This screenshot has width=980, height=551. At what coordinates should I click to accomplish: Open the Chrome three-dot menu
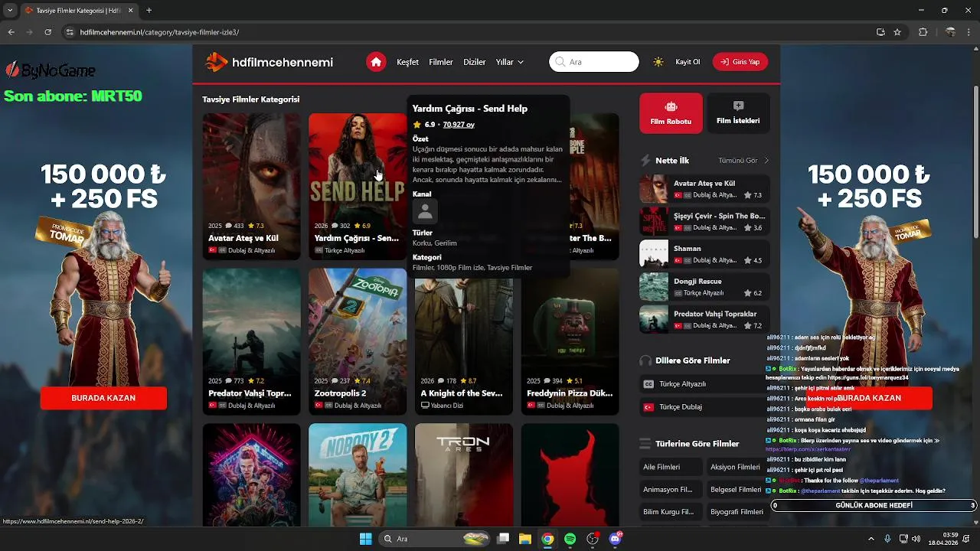[x=969, y=32]
